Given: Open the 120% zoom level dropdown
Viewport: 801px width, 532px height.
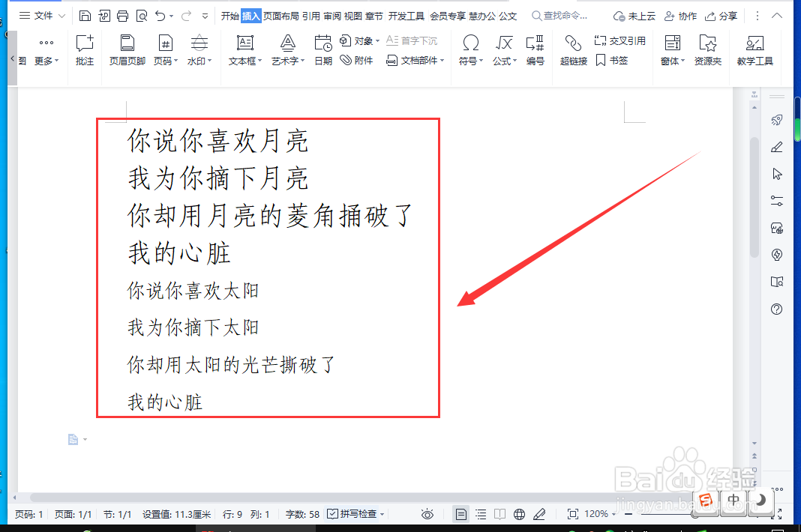Looking at the screenshot, I should (x=600, y=514).
